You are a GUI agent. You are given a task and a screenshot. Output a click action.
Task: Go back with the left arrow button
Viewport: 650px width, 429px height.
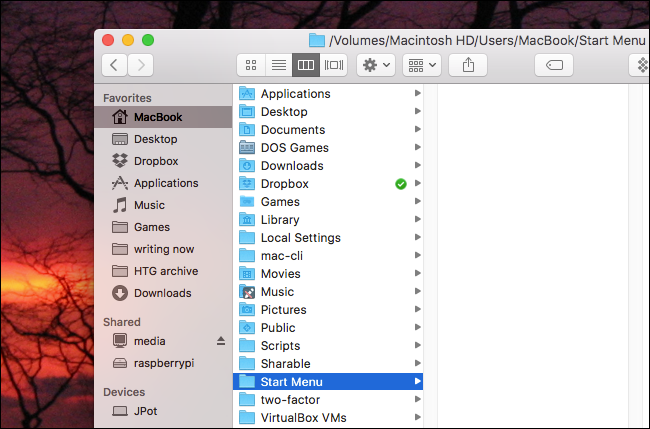click(114, 65)
